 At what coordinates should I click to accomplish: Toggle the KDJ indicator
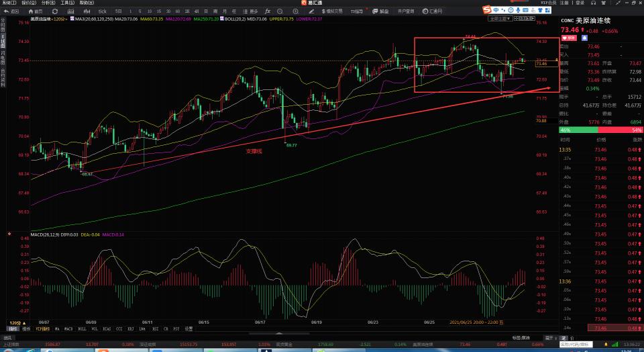131,329
